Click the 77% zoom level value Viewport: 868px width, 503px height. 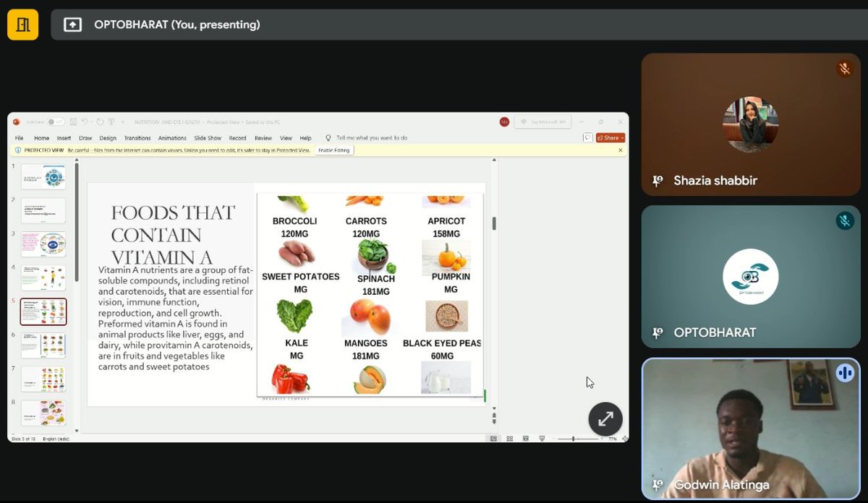click(x=613, y=439)
